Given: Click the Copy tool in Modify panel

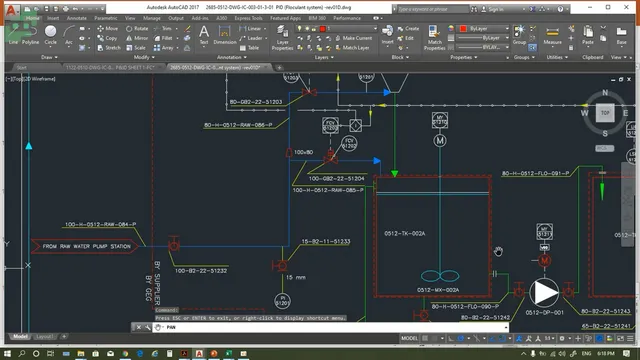Looking at the screenshot, I should click(107, 38).
